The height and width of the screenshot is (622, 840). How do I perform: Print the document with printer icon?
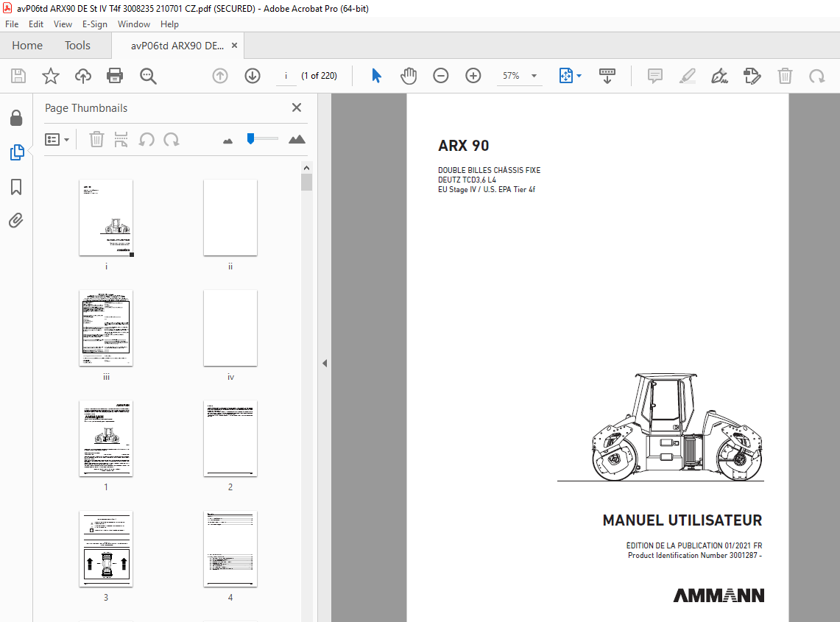(x=115, y=76)
